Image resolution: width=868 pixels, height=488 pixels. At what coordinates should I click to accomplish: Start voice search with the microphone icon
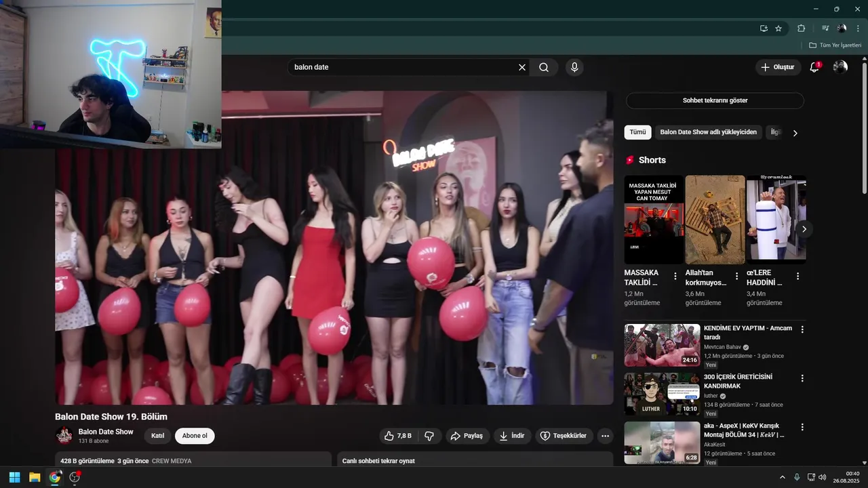574,67
